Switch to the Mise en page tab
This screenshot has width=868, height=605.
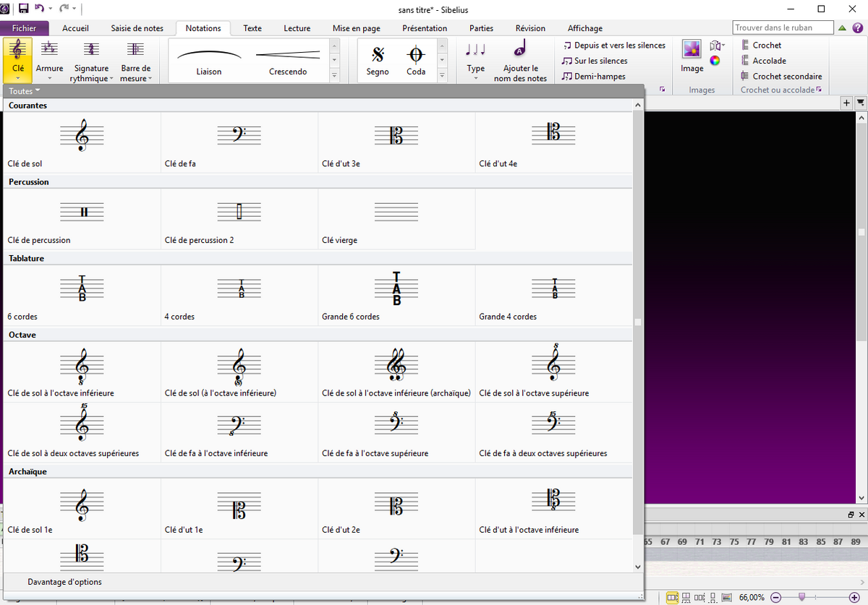click(357, 28)
